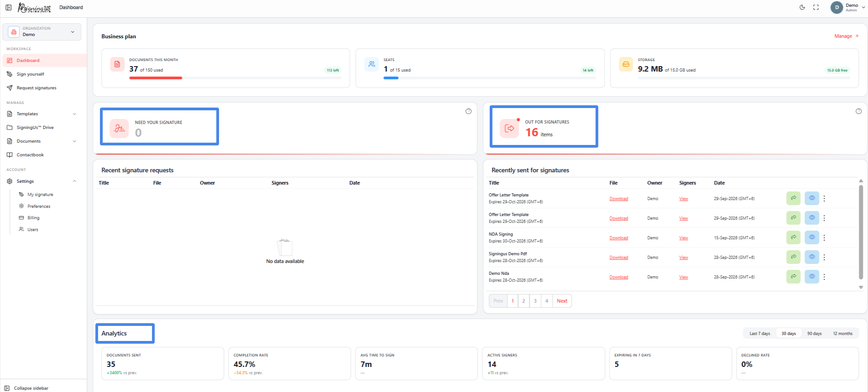Screen dimensions: 868x392
Task: Select Last 7 days analytics range
Action: 759,334
